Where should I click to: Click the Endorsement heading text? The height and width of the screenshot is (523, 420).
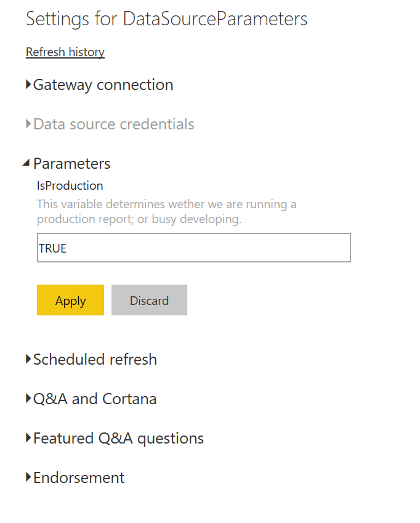(79, 477)
